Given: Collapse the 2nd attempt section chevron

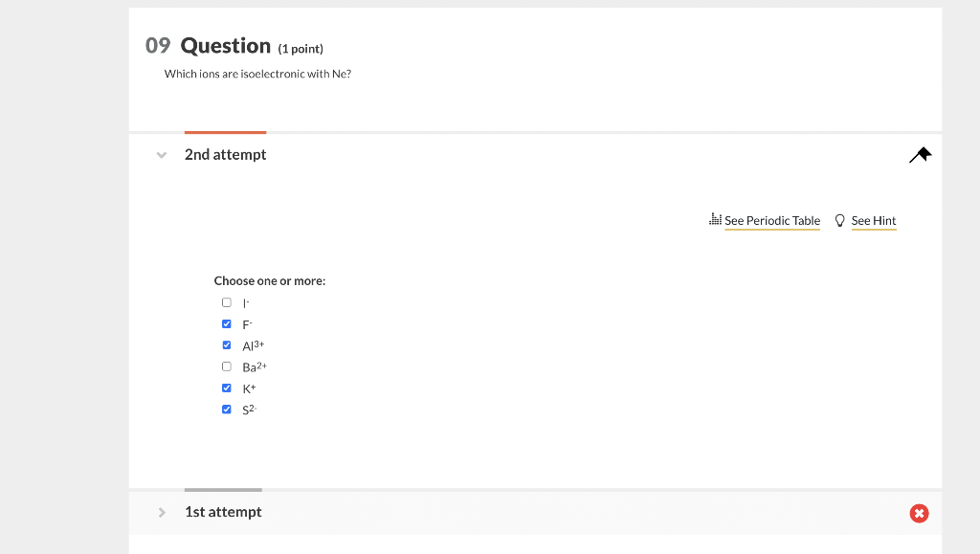Looking at the screenshot, I should click(x=161, y=154).
